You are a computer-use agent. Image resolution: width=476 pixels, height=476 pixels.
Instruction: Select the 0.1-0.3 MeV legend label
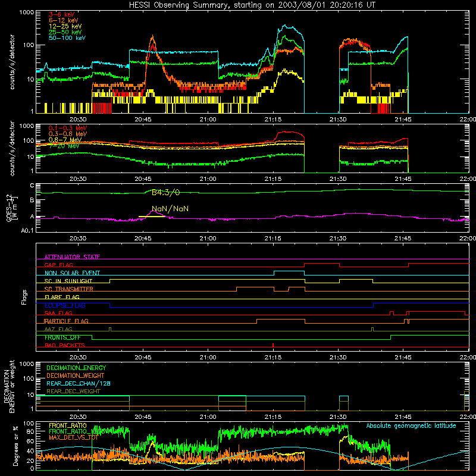click(x=68, y=128)
